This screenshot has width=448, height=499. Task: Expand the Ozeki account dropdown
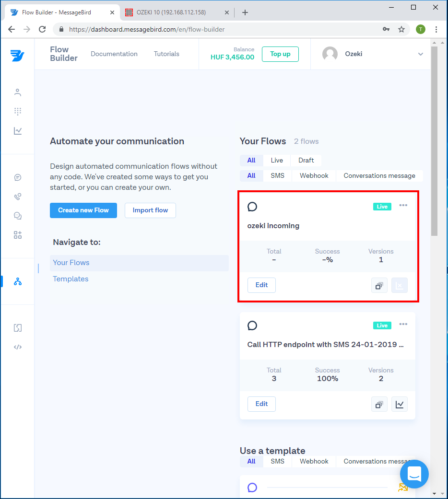[420, 54]
